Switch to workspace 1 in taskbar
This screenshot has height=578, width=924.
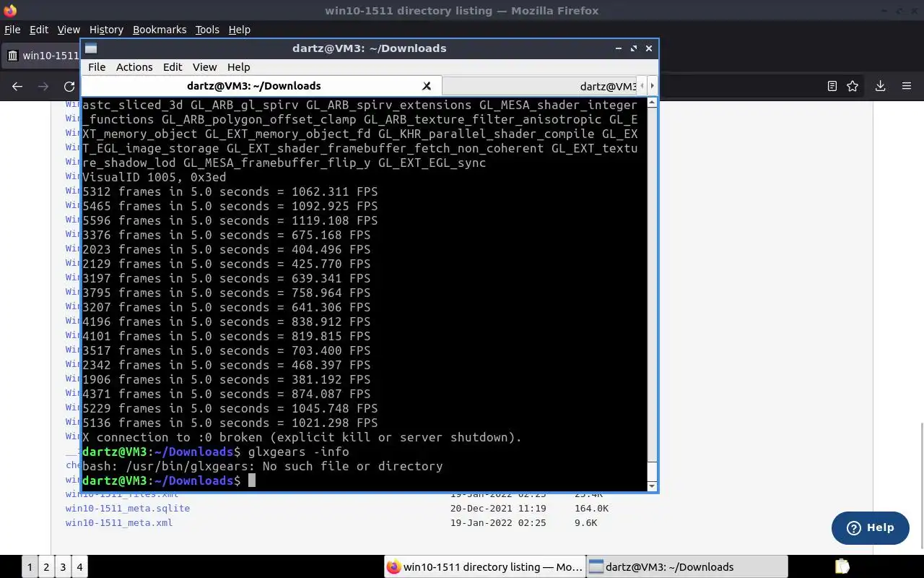(30, 567)
